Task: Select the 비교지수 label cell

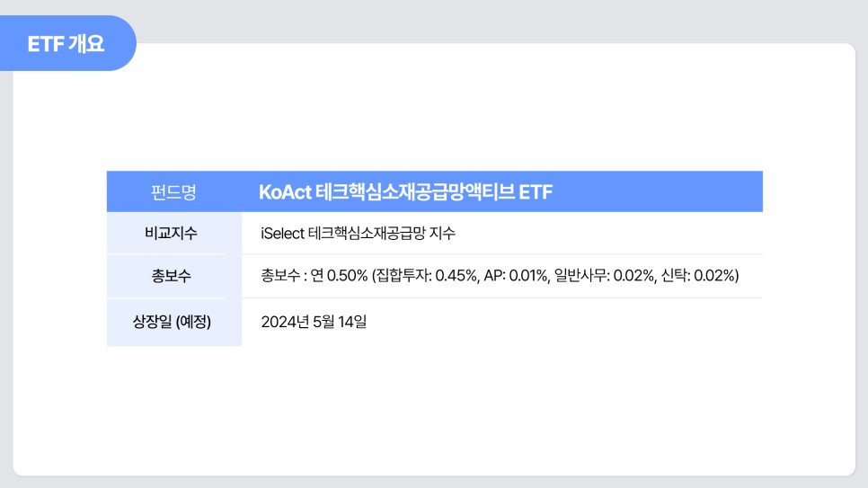Action: click(x=173, y=233)
